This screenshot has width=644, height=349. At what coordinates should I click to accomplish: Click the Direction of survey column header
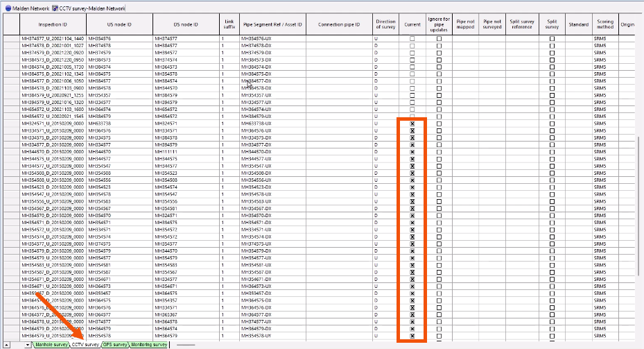point(385,24)
